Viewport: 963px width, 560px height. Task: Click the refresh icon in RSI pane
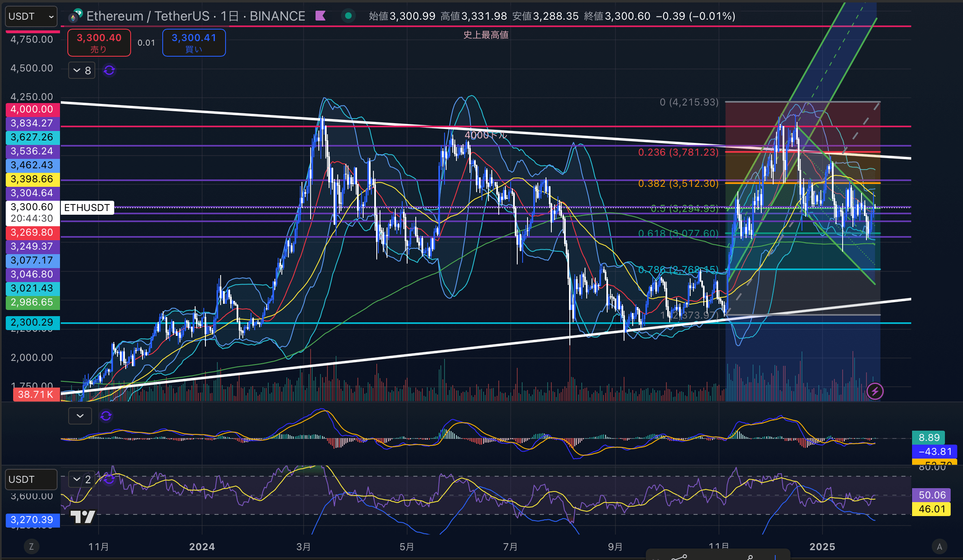pos(109,479)
